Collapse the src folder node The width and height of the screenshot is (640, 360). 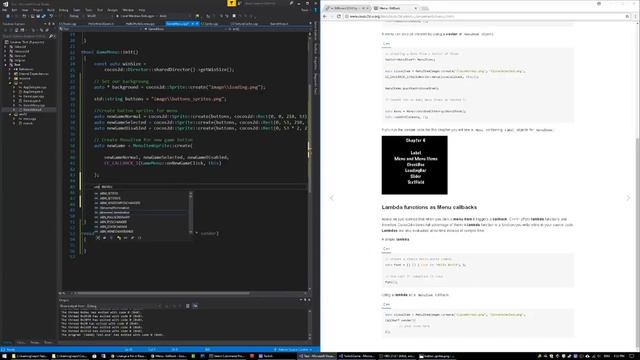(10, 83)
